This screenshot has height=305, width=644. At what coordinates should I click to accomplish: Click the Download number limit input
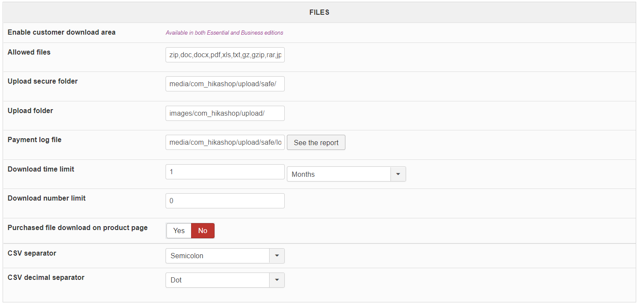tap(225, 201)
